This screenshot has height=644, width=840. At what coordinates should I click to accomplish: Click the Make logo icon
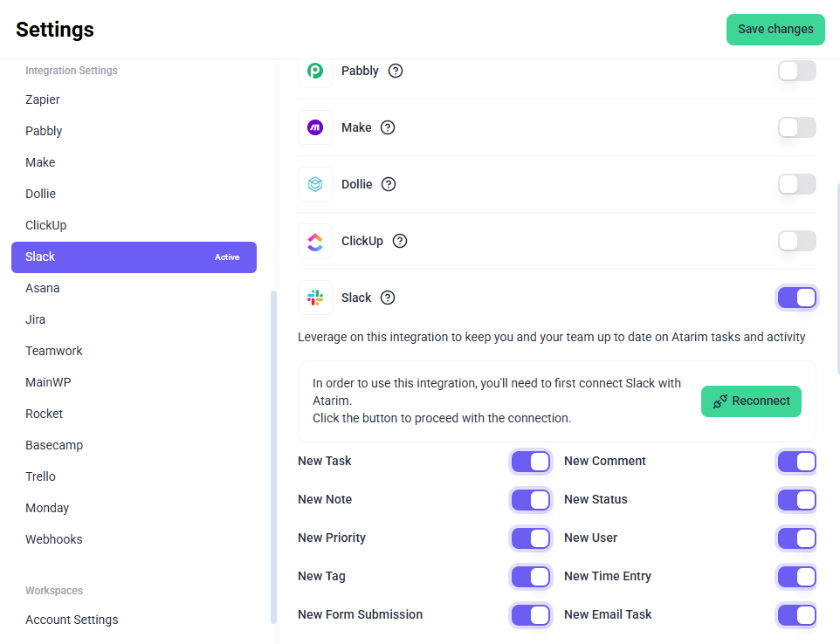click(315, 127)
